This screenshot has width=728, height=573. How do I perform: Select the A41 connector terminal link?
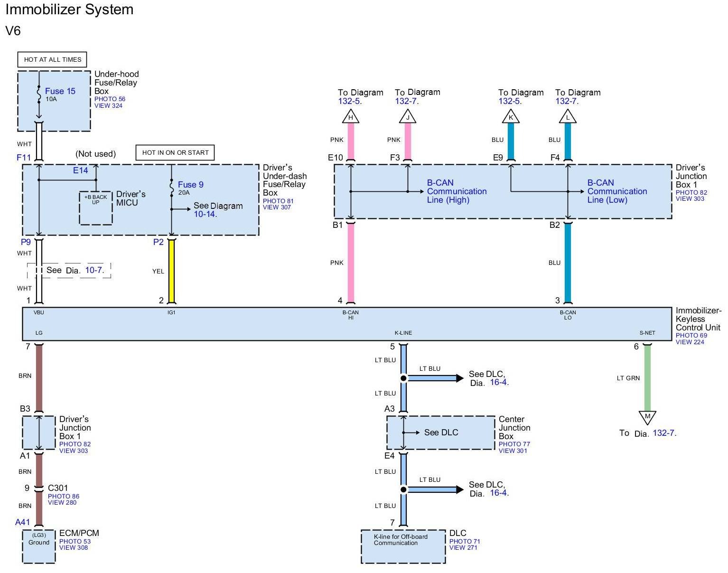[22, 522]
